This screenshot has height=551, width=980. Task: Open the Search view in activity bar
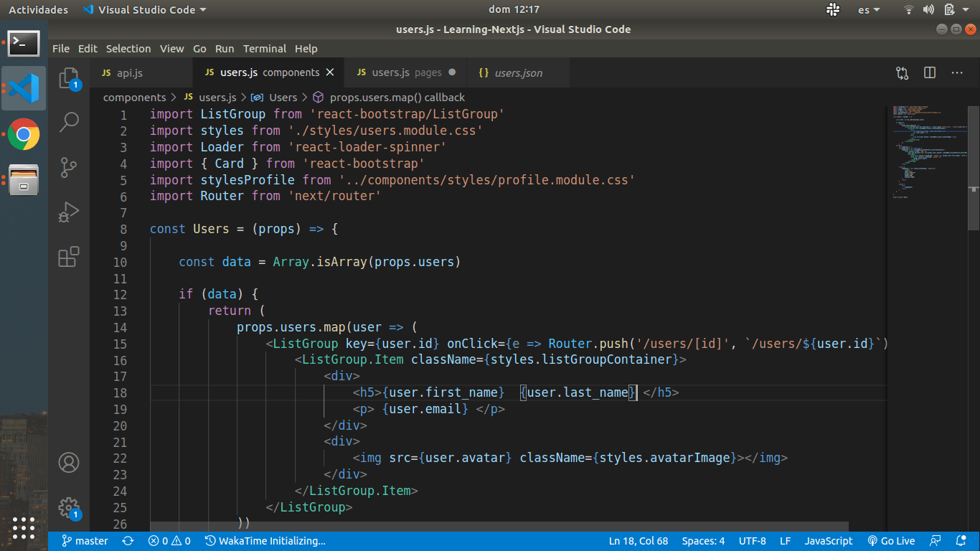click(69, 122)
